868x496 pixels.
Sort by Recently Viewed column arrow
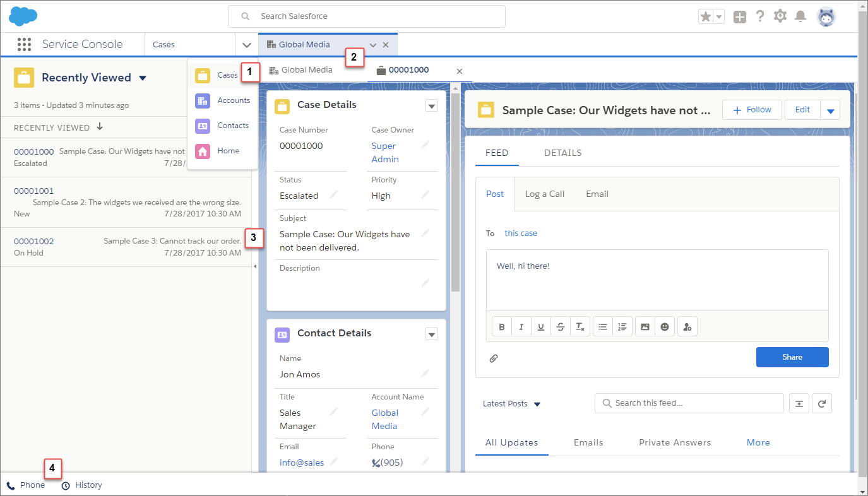point(100,127)
